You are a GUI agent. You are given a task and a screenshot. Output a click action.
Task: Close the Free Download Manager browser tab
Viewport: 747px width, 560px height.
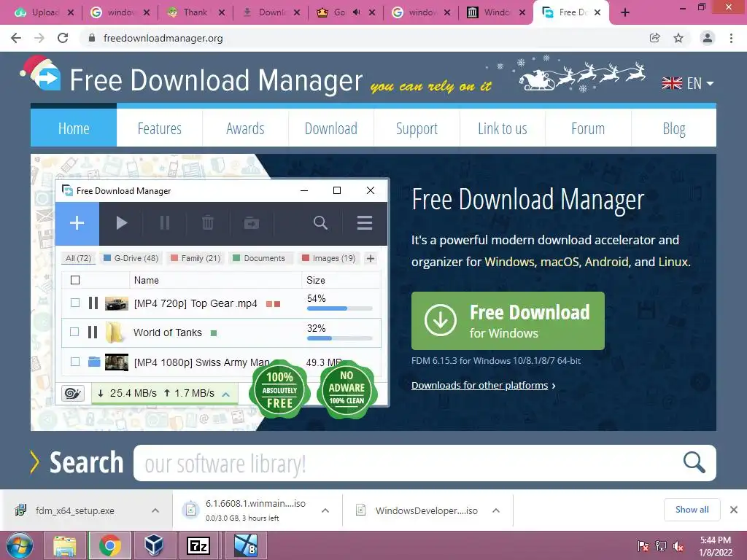(x=597, y=12)
